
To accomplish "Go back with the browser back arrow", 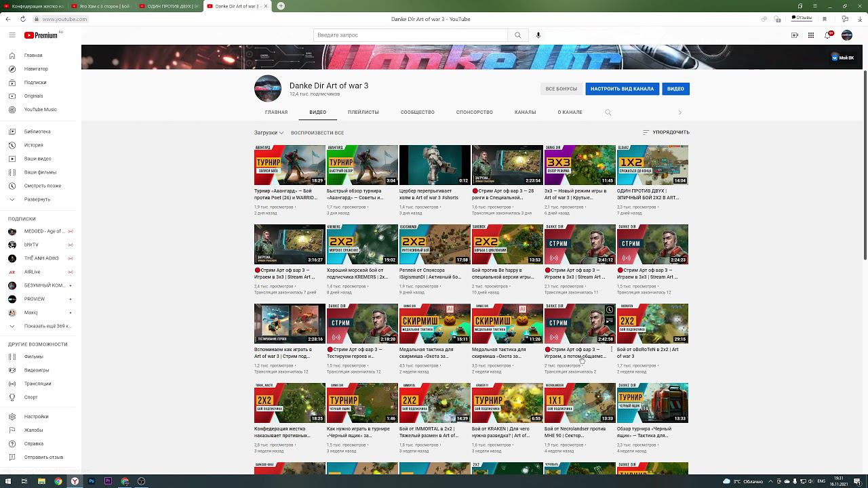I will pos(8,19).
